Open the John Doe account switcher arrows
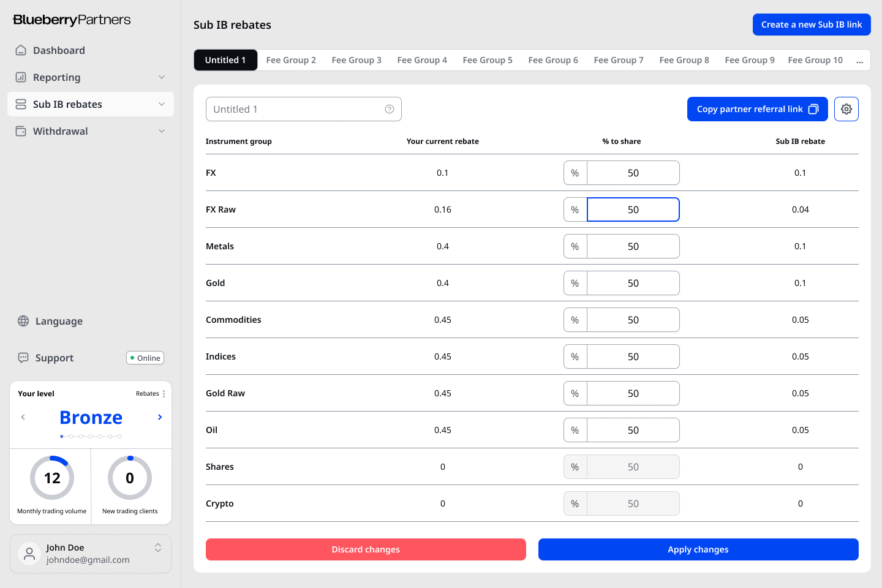The height and width of the screenshot is (588, 882). click(158, 548)
